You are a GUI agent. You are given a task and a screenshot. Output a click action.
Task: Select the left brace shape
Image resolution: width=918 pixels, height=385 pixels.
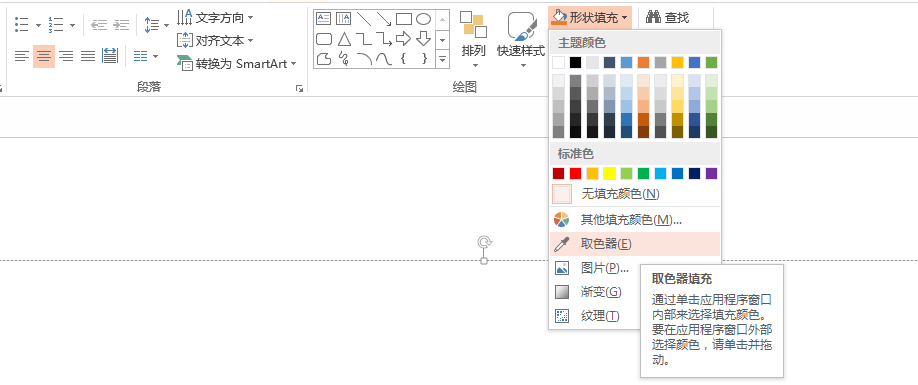click(404, 59)
